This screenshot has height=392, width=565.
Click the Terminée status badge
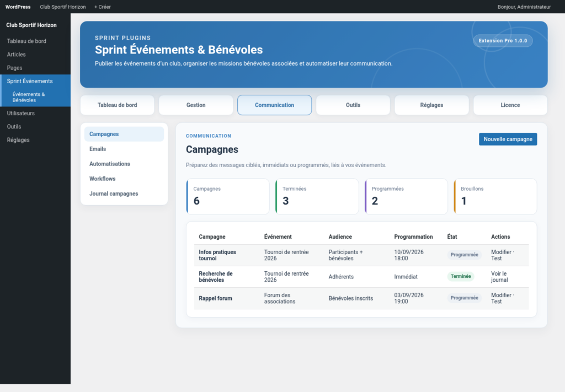pyautogui.click(x=461, y=276)
